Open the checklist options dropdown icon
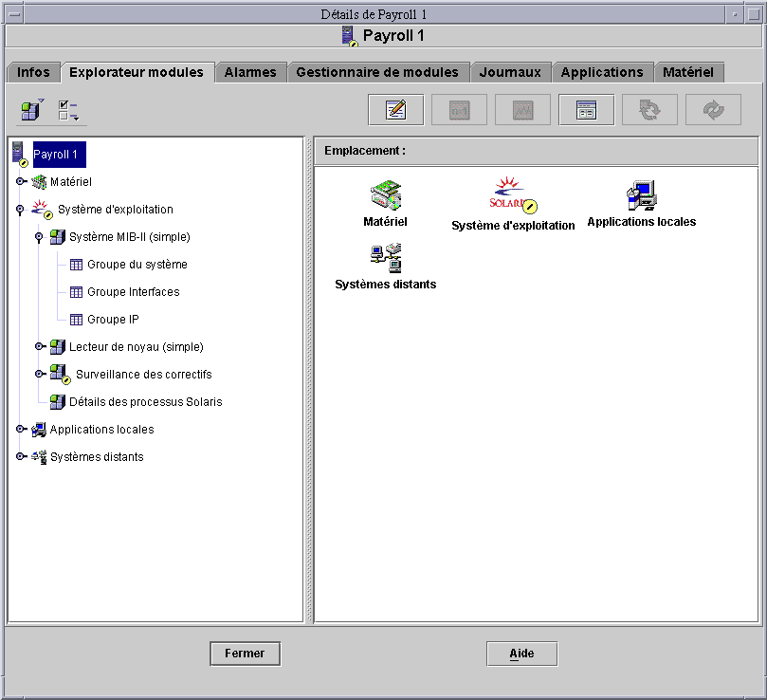The height and width of the screenshot is (700, 767). (68, 110)
